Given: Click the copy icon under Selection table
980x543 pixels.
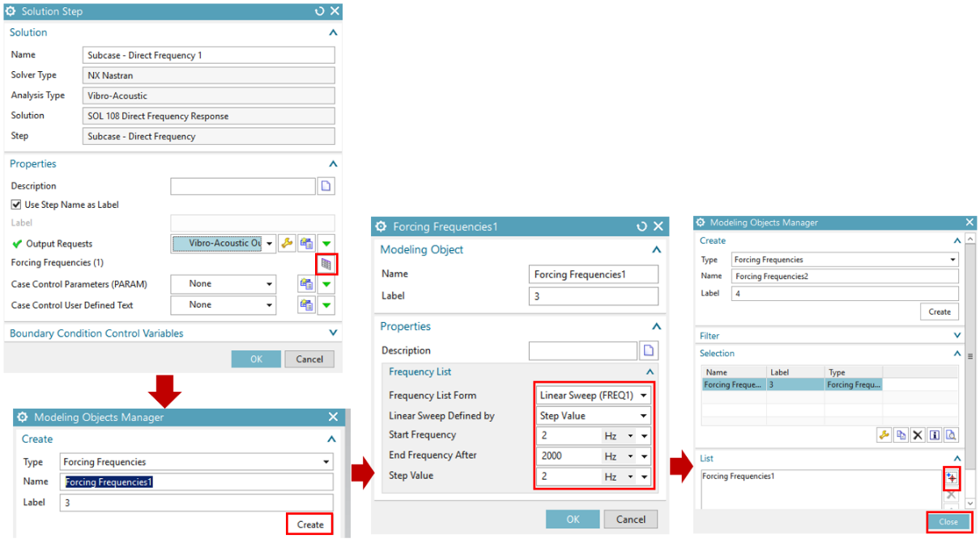Looking at the screenshot, I should (901, 435).
